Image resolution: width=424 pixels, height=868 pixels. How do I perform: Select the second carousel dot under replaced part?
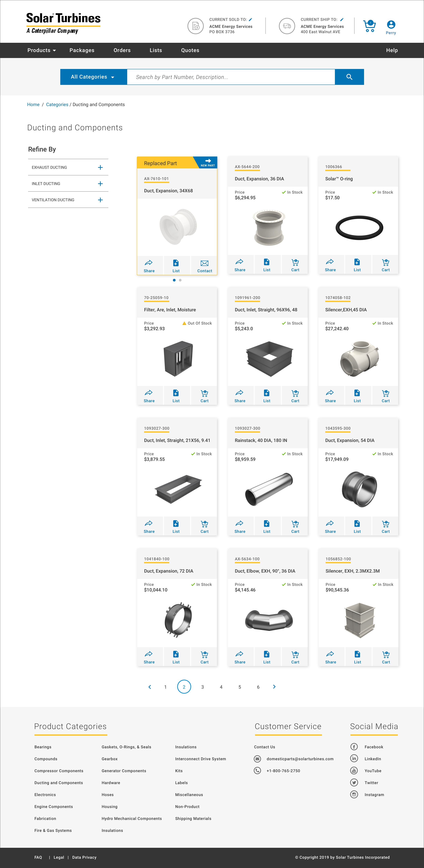click(180, 280)
